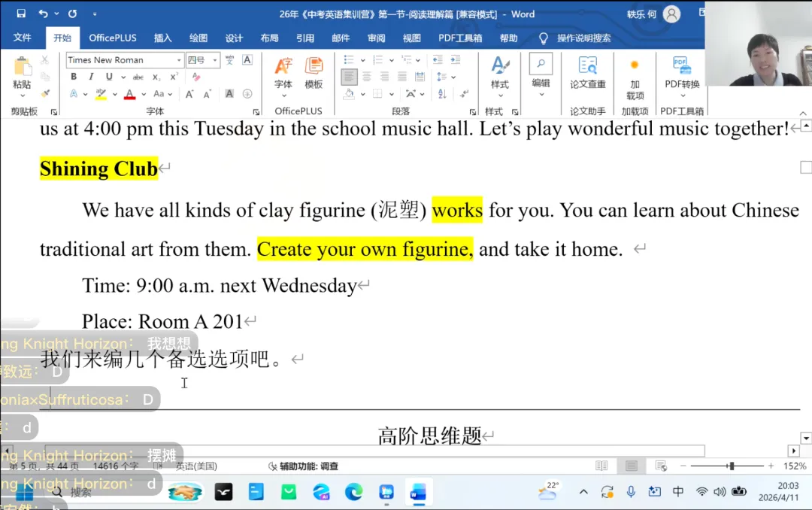Toggle superscript formatting

pos(174,77)
